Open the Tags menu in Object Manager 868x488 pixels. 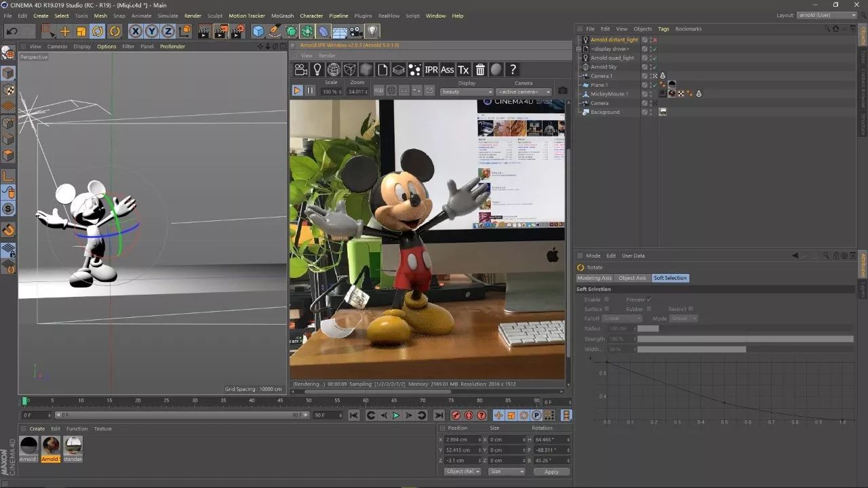coord(663,29)
